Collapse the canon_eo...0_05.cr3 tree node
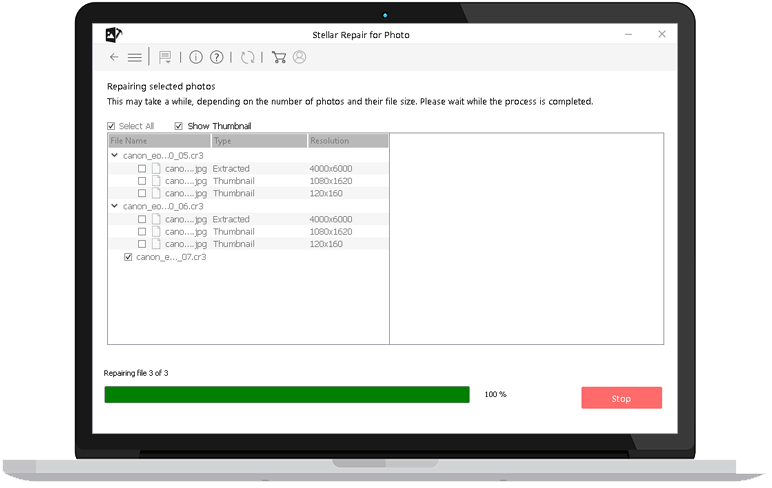 [x=115, y=155]
